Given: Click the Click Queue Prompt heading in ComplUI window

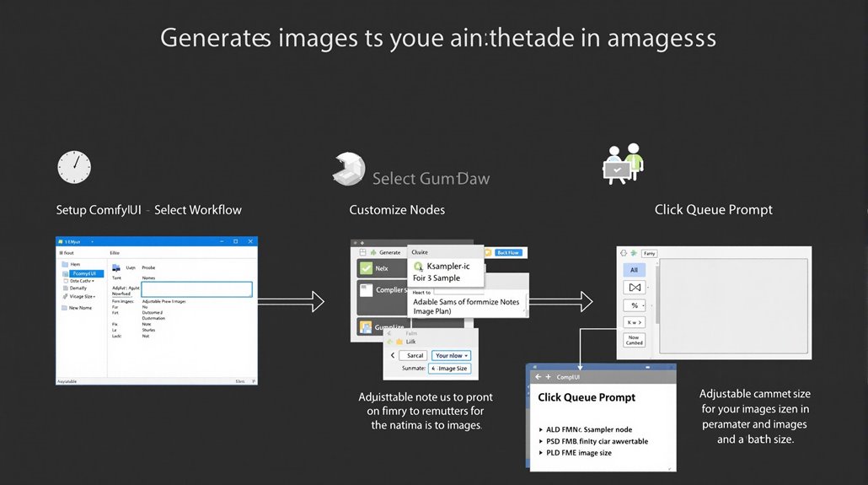Looking at the screenshot, I should click(x=587, y=397).
